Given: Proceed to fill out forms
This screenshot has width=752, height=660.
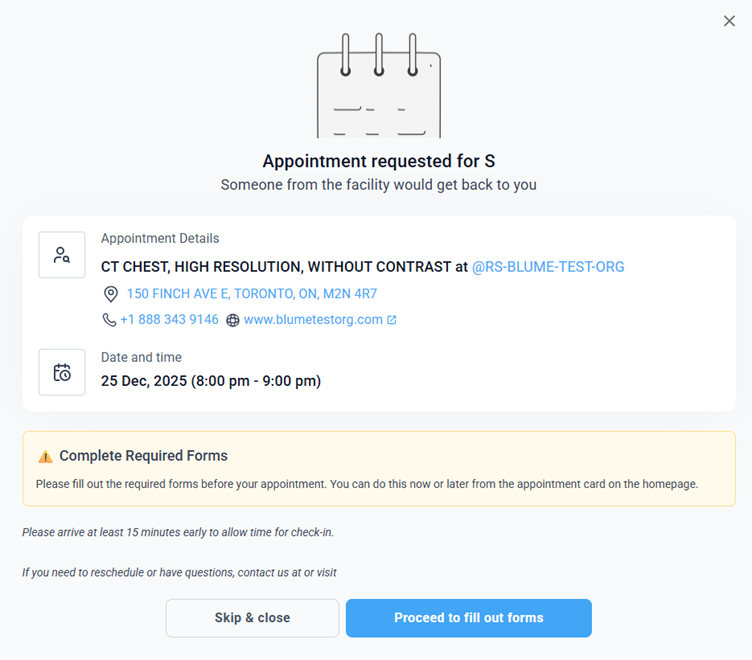Looking at the screenshot, I should tap(468, 618).
